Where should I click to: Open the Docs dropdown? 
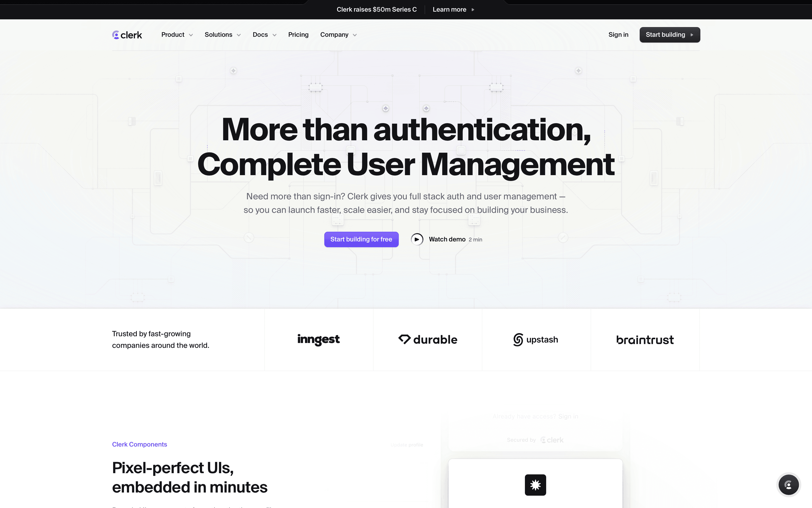click(x=265, y=35)
